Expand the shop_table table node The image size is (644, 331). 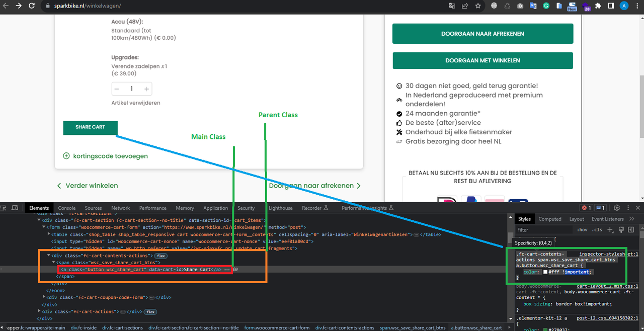point(49,234)
